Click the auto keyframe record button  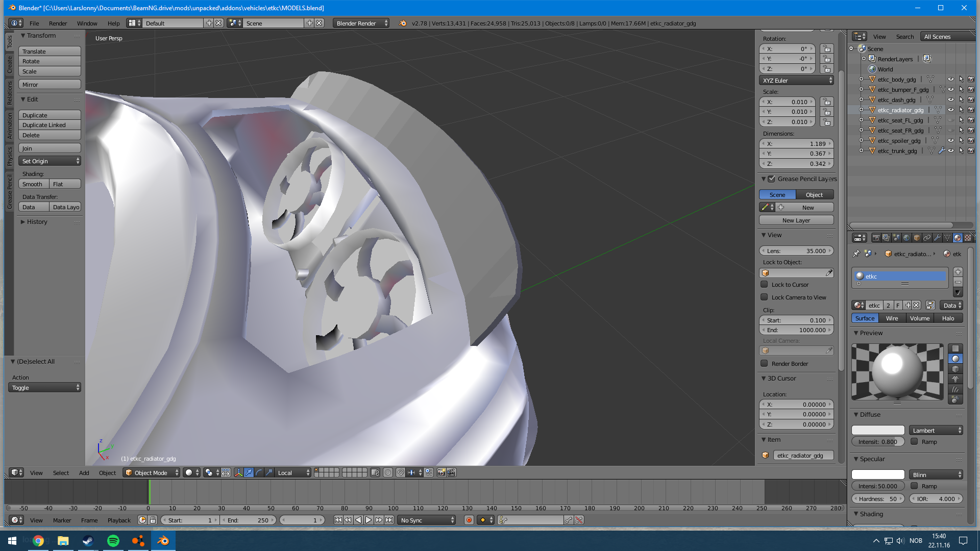point(469,520)
